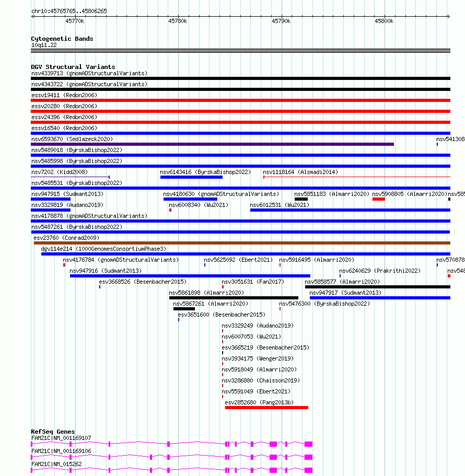This screenshot has width=465, height=476.
Task: Click the Cytogenetic Bands track heading
Action: (x=62, y=39)
